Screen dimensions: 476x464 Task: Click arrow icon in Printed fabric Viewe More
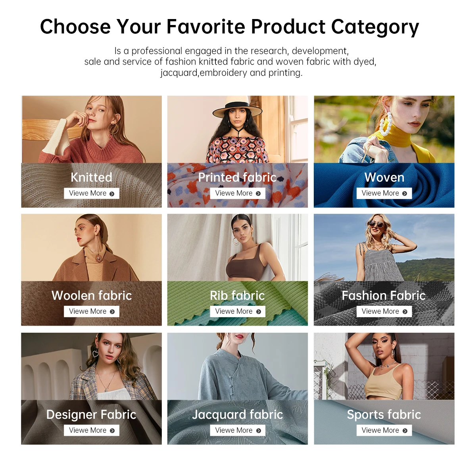pyautogui.click(x=258, y=194)
